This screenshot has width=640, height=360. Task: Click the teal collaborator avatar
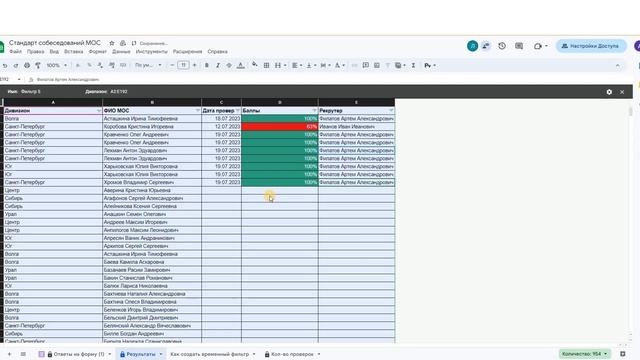[472, 46]
